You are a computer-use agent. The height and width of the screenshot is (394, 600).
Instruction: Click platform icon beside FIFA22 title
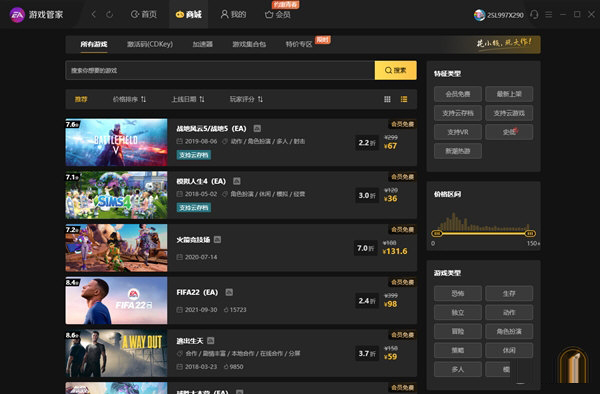pos(229,292)
